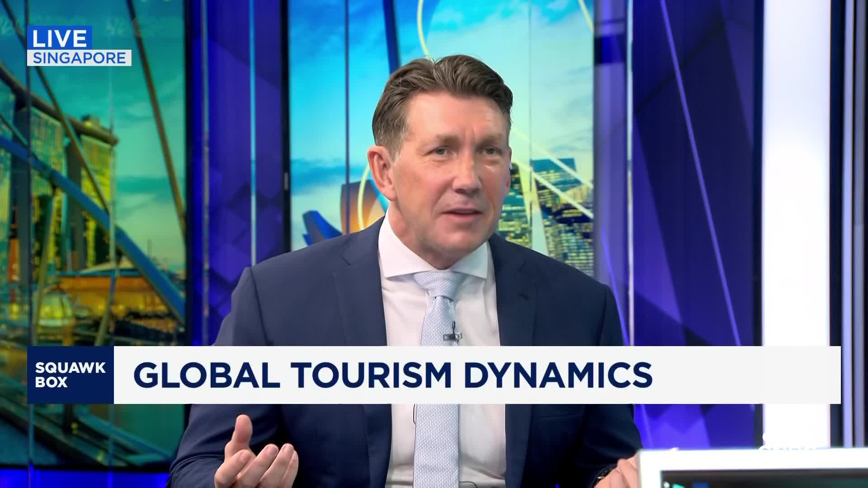The width and height of the screenshot is (868, 488).
Task: Click the SQUAWK BOX show logo
Action: (70, 375)
